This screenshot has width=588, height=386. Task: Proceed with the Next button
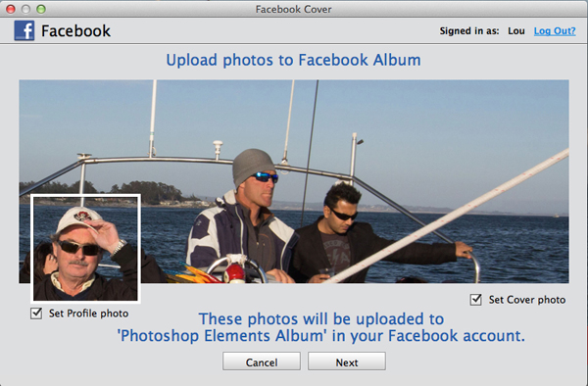tap(347, 362)
